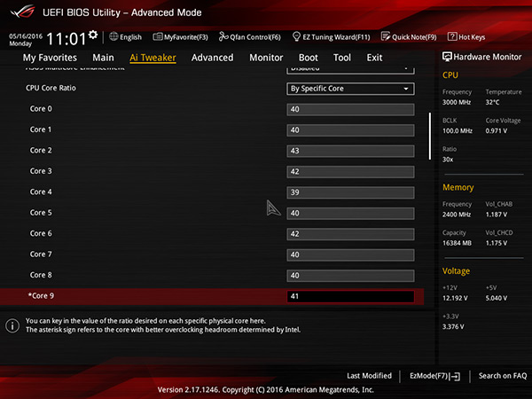Select the Core 8 row label

click(41, 275)
